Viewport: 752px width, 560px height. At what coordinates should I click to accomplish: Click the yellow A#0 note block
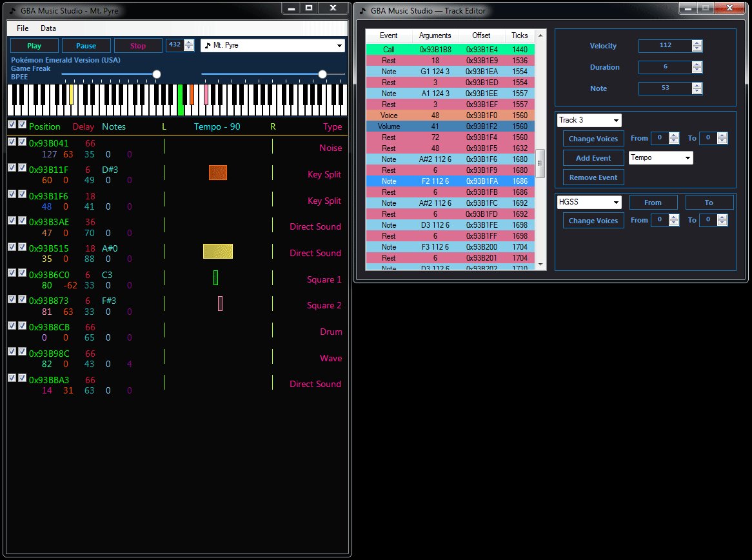pyautogui.click(x=218, y=251)
